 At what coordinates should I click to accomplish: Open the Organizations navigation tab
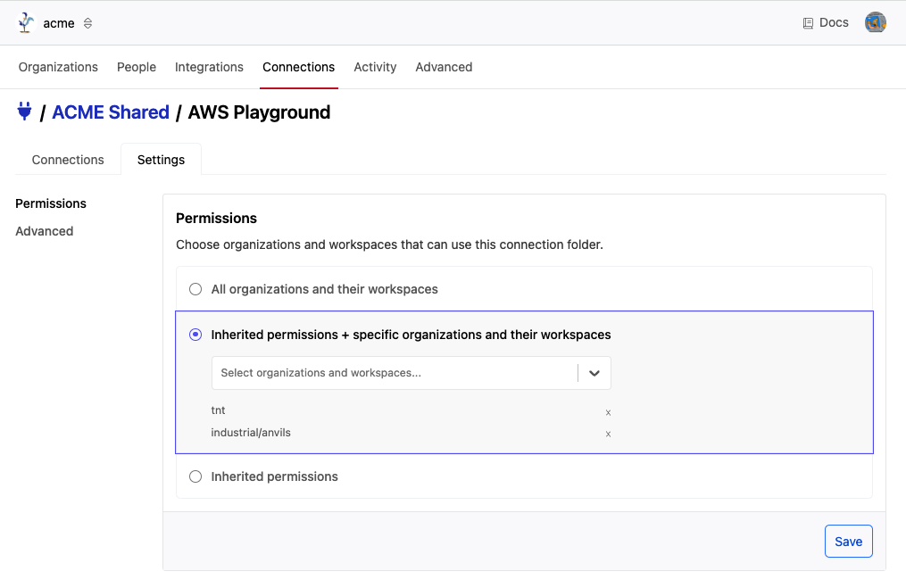(58, 67)
